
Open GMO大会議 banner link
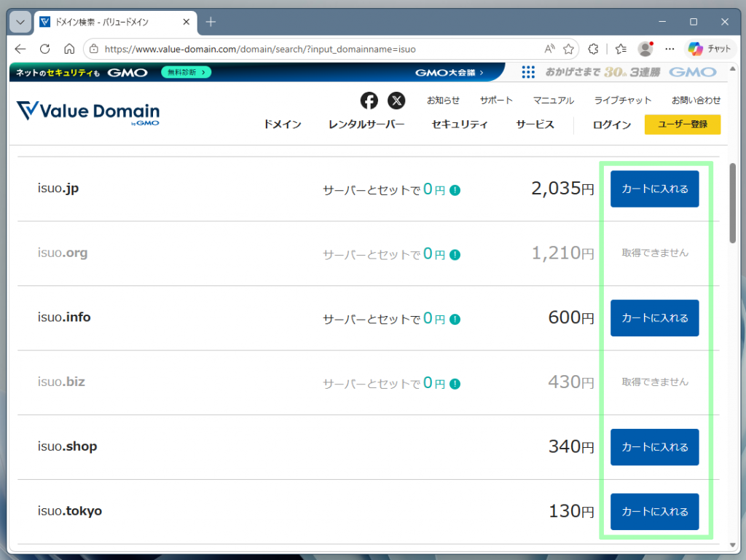coord(449,72)
